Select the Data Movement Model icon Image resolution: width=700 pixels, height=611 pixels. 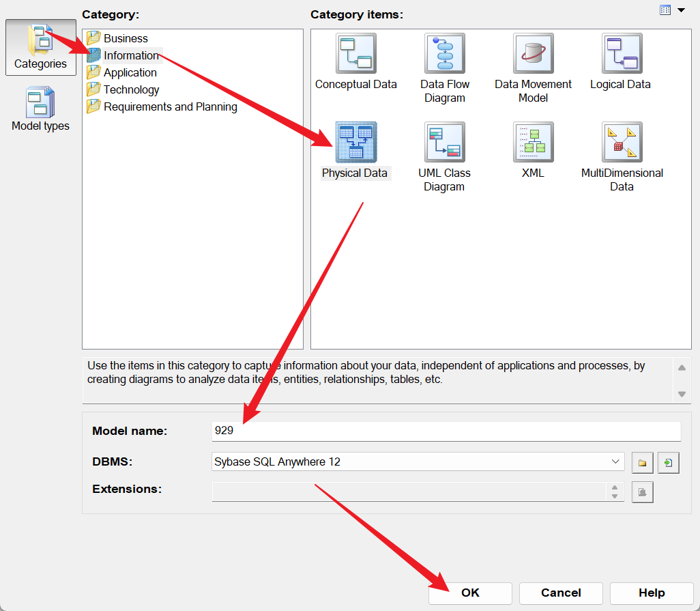click(x=533, y=54)
